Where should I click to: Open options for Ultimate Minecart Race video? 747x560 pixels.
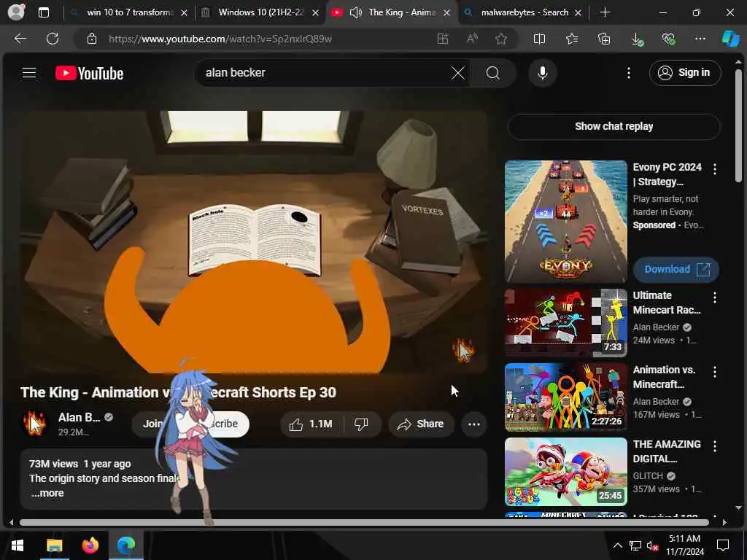point(715,297)
